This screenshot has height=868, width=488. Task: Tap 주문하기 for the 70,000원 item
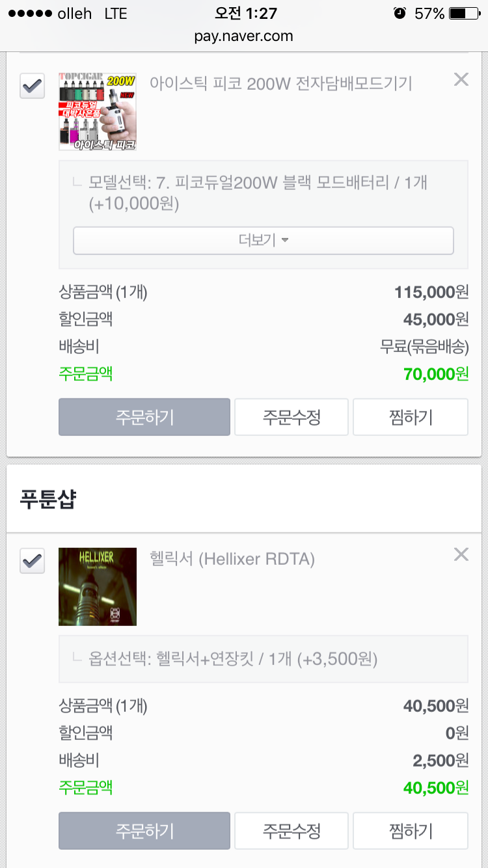(144, 417)
